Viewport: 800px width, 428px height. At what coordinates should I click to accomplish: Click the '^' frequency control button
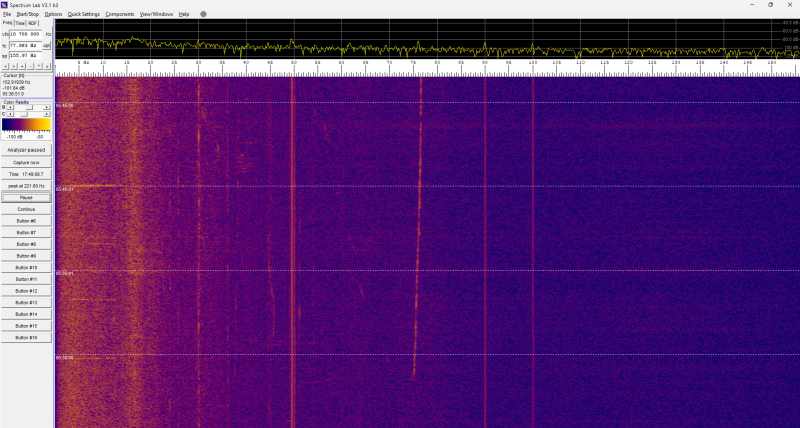(x=38, y=66)
